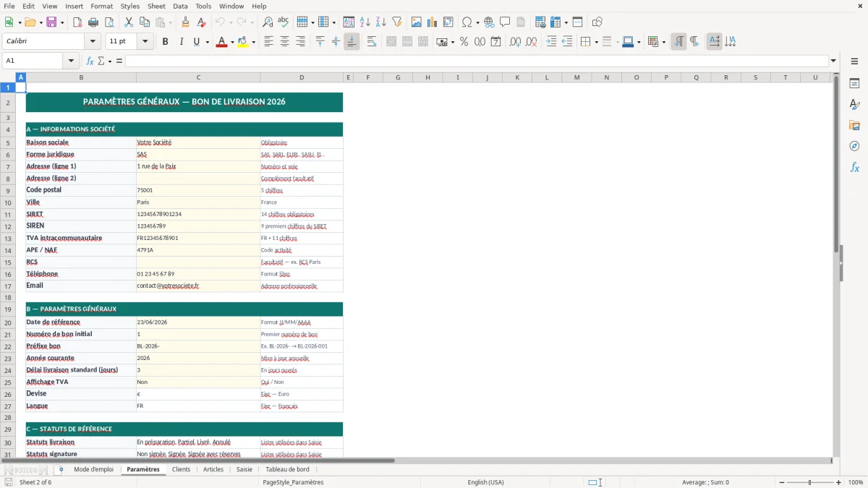Click the Formula equals sign button
868x488 pixels.
click(119, 61)
